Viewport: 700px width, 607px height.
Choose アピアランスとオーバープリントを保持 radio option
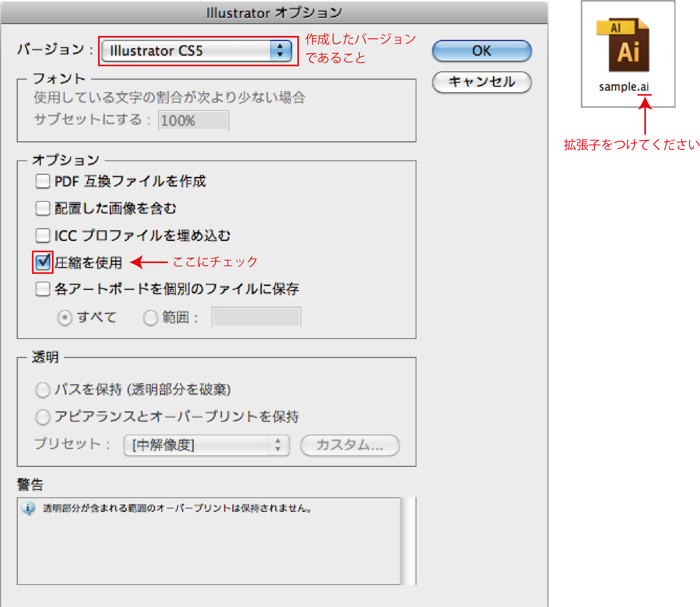43,417
